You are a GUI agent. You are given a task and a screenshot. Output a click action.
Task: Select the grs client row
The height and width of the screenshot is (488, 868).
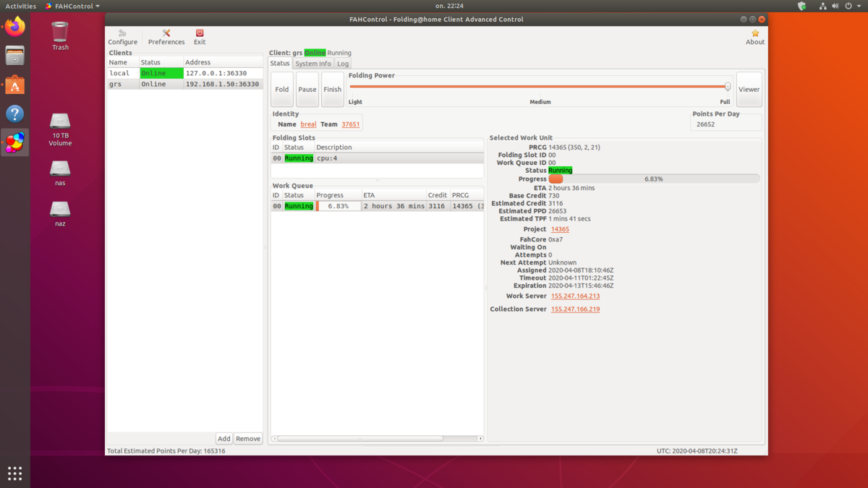[185, 84]
